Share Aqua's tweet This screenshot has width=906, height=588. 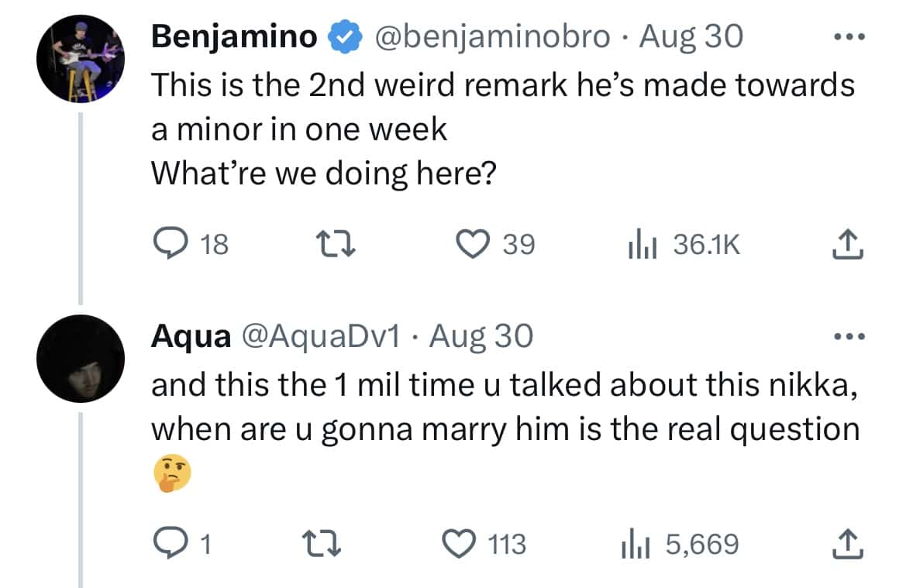(848, 543)
